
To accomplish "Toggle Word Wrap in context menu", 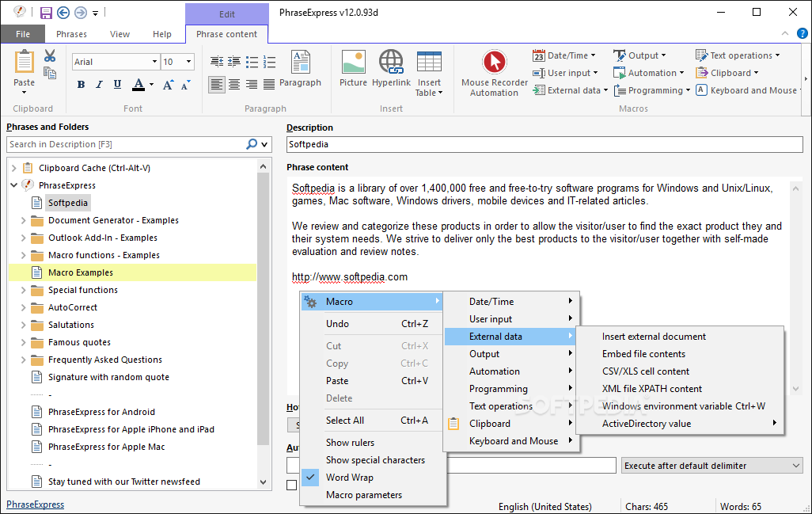I will point(373,478).
